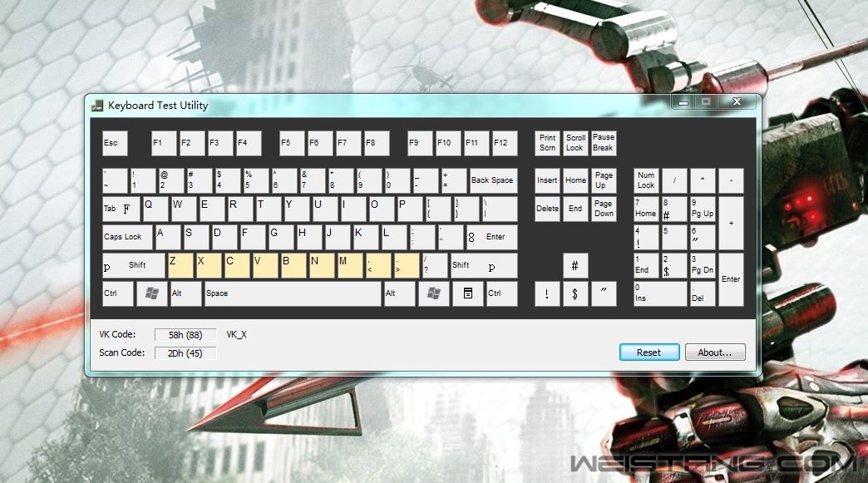Click the numpad Del key
This screenshot has height=483, width=868.
click(703, 293)
